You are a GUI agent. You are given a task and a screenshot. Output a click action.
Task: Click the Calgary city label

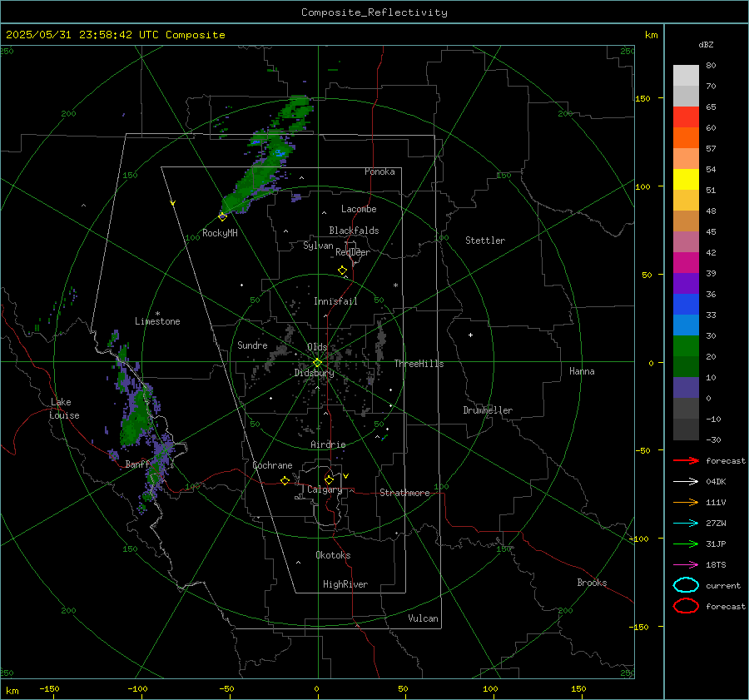tap(325, 489)
